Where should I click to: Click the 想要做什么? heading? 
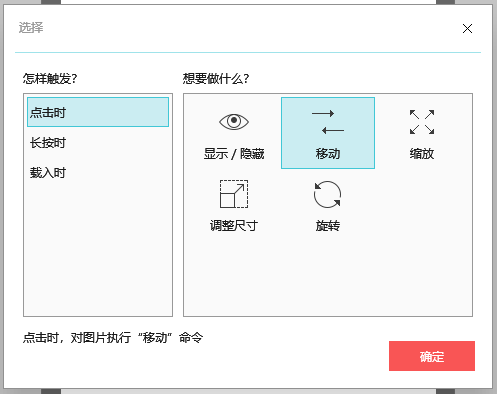[216, 79]
